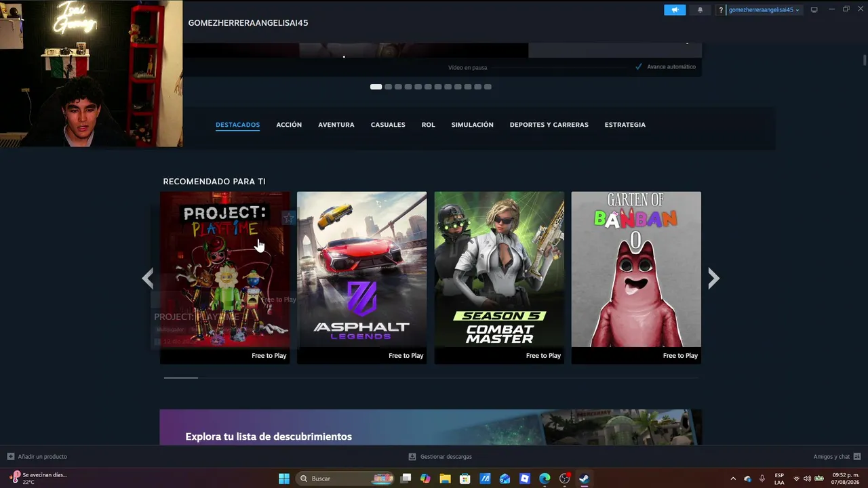
Task: Open the Acción category tab
Action: tap(289, 125)
